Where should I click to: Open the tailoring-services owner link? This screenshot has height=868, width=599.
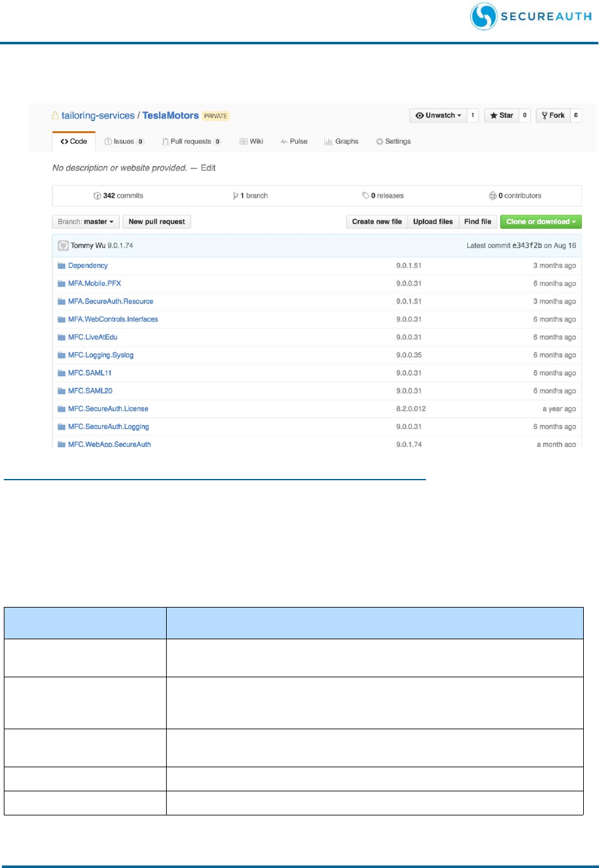(98, 115)
